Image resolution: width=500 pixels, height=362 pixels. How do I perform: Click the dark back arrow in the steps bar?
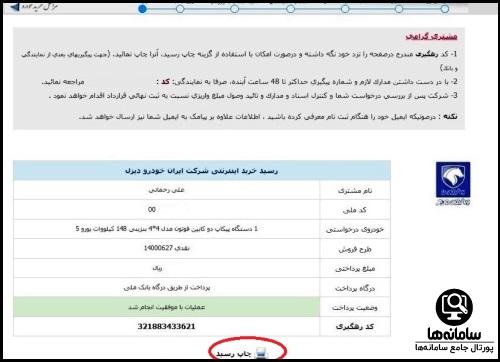click(x=15, y=7)
